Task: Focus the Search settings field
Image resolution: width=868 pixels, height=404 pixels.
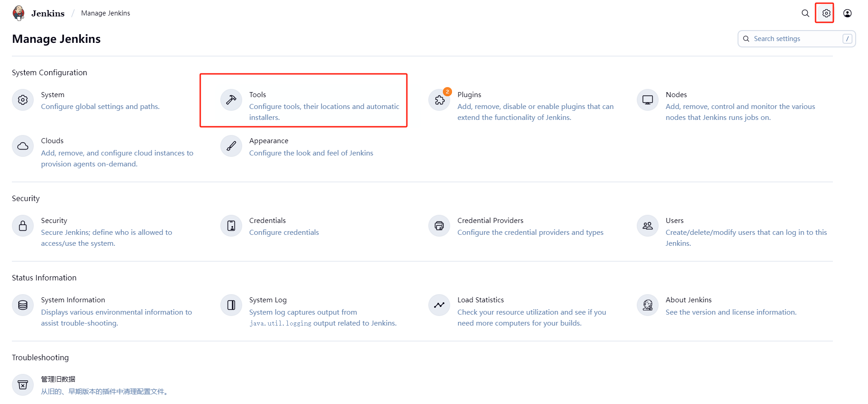Action: pos(796,39)
